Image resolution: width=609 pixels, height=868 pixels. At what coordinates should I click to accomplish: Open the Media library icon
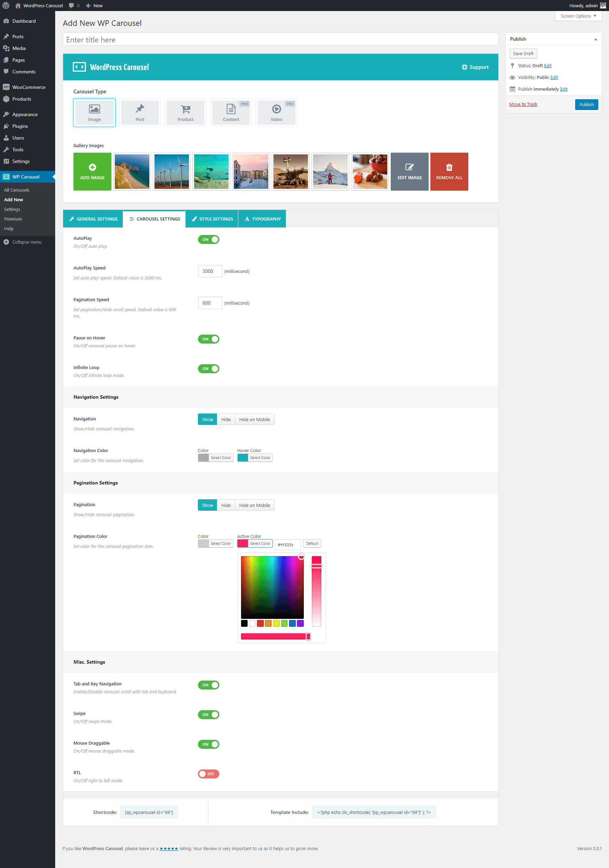tap(7, 48)
